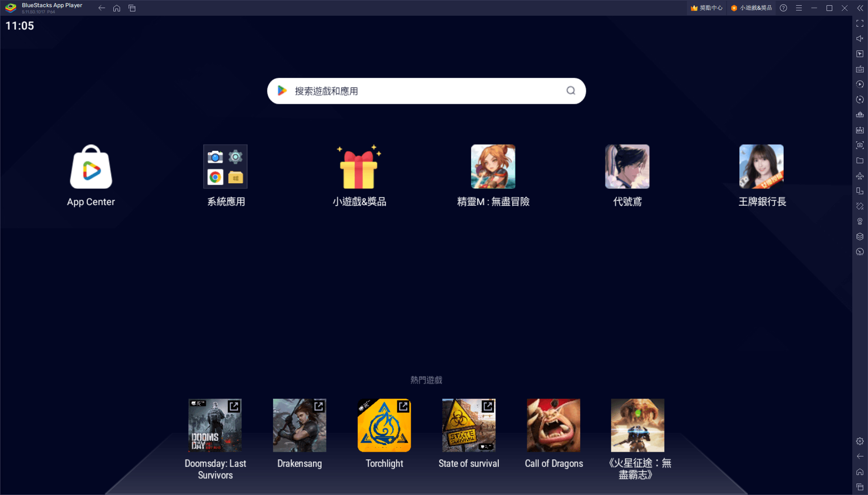The image size is (868, 495).
Task: Open the 小遊戲&獎品 gift icon
Action: [359, 167]
